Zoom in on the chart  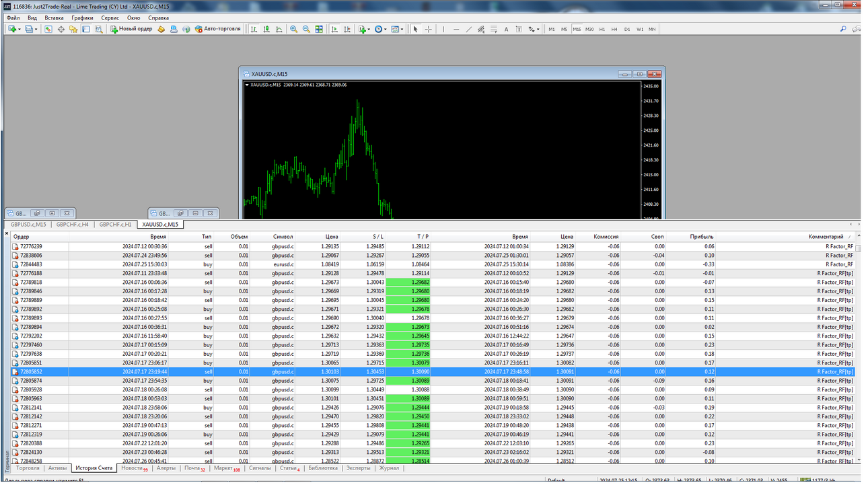(294, 29)
